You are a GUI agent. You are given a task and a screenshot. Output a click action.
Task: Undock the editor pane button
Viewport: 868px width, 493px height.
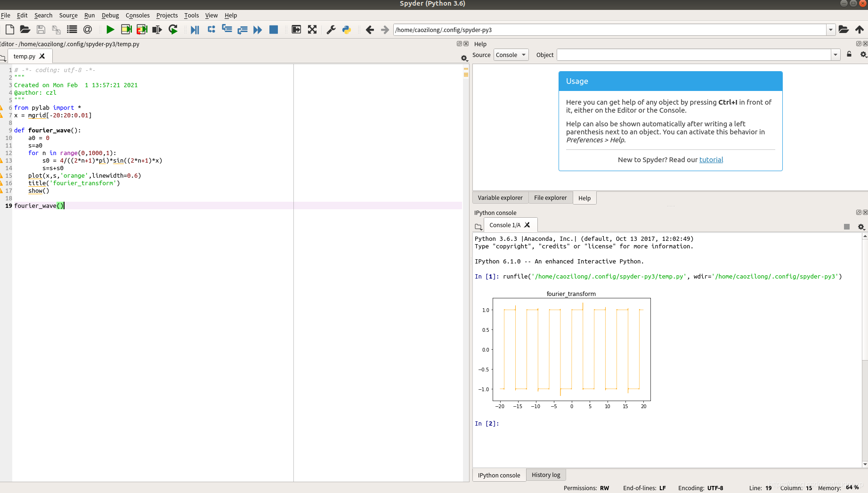(x=459, y=44)
